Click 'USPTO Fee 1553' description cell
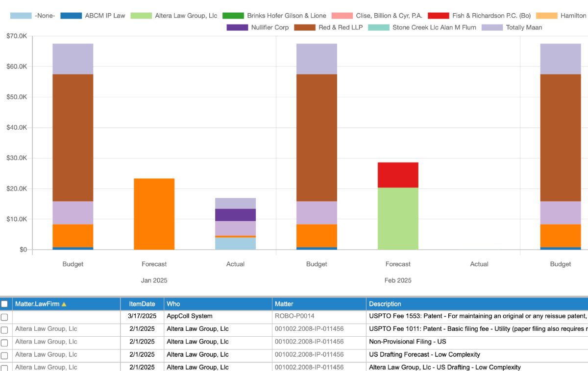This screenshot has width=588, height=371. point(477,316)
